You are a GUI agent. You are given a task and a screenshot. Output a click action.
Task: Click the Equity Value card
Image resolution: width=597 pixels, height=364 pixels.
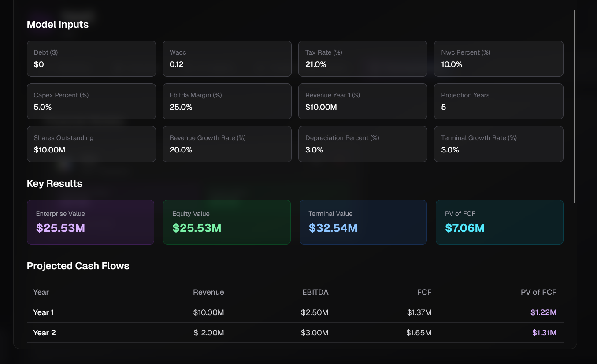tap(226, 222)
